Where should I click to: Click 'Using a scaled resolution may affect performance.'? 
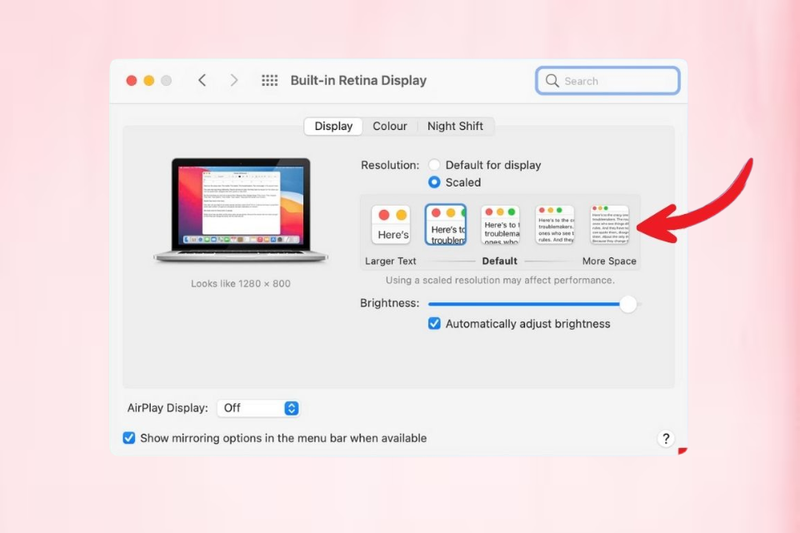(500, 280)
